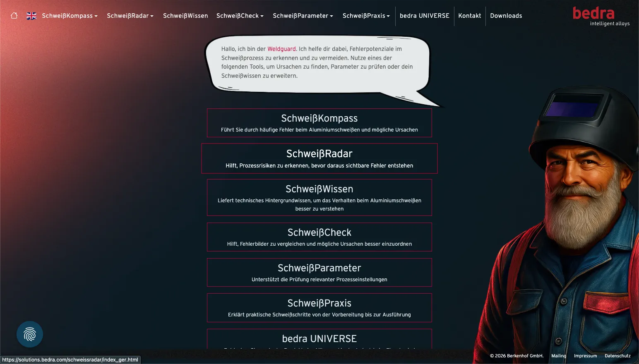Screen dimensions: 639x364
Task: Open the SchweißWissen card
Action: [x=319, y=197]
